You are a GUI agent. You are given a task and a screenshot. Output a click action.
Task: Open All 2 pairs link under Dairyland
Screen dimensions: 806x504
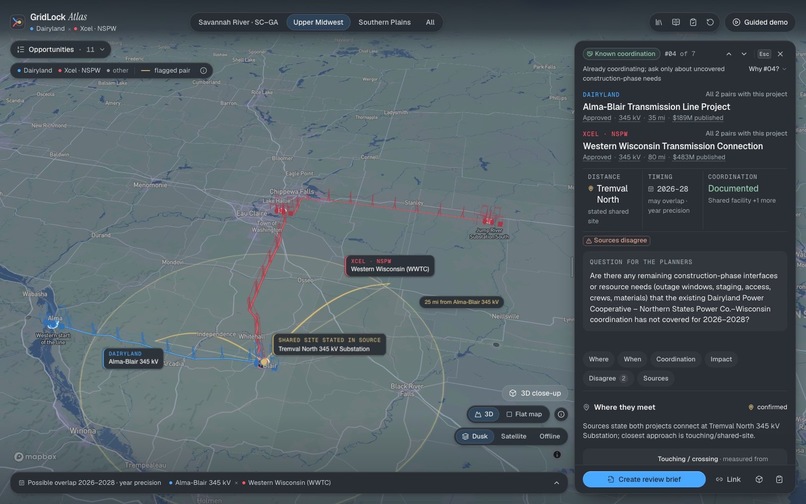coord(746,94)
